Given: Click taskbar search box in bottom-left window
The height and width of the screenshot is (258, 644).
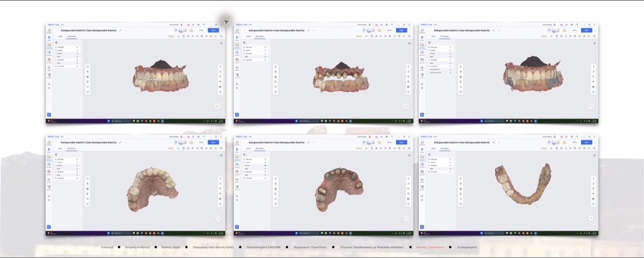Looking at the screenshot, I should point(121,234).
